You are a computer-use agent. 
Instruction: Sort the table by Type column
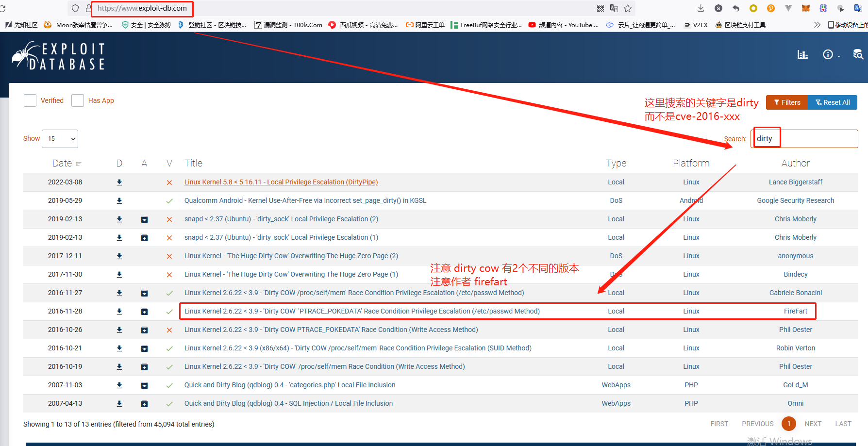(x=616, y=164)
